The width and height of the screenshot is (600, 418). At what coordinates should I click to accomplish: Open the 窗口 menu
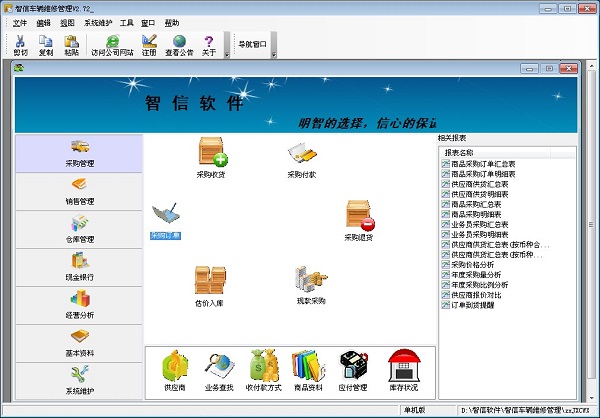point(148,23)
